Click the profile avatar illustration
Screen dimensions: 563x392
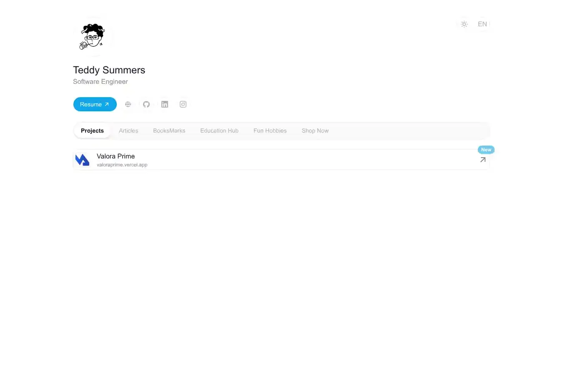tap(93, 37)
